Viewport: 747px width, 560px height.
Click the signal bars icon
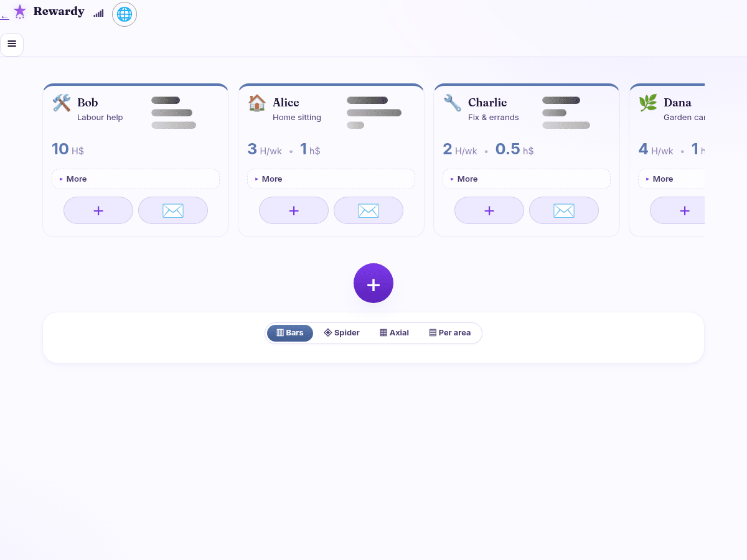(x=98, y=13)
